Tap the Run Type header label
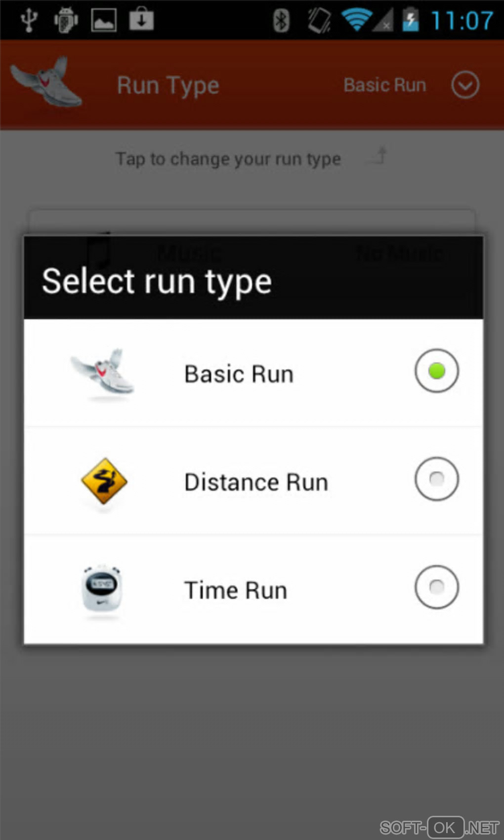Image resolution: width=504 pixels, height=840 pixels. point(168,85)
